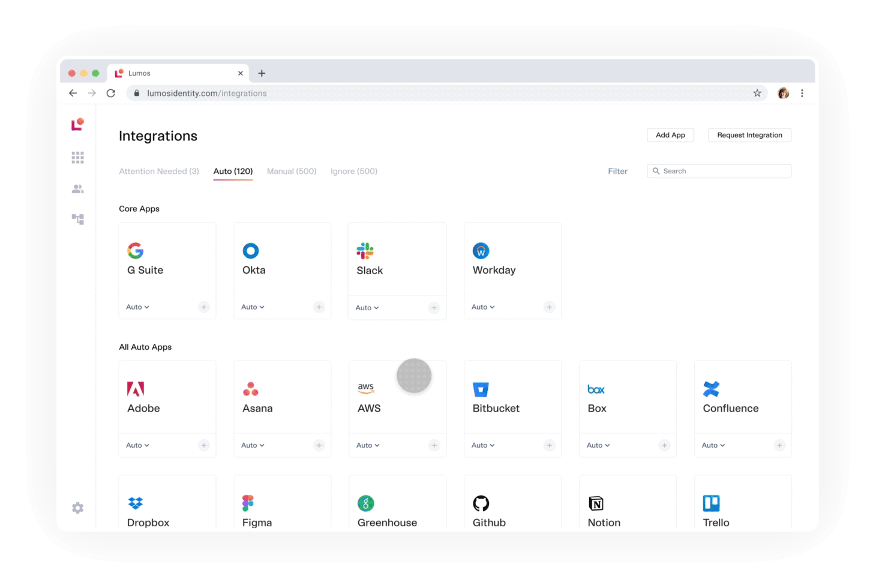This screenshot has height=588, width=876.
Task: Open the apps grid sidebar icon
Action: pyautogui.click(x=77, y=157)
